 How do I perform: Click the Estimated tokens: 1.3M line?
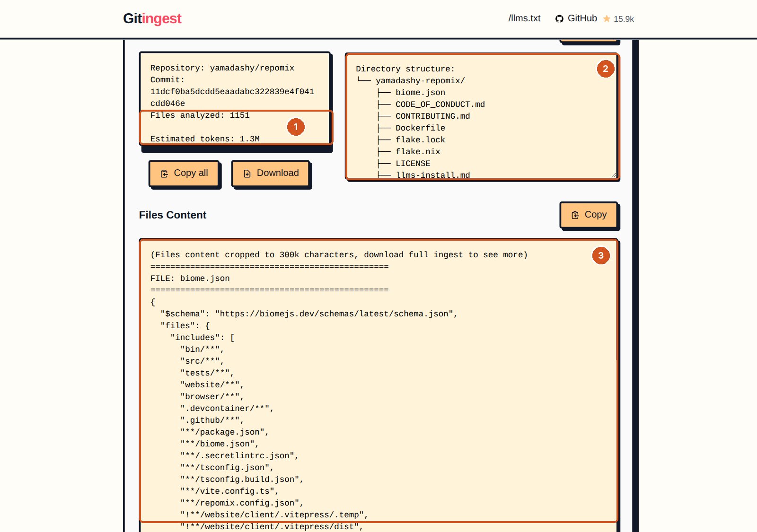pyautogui.click(x=205, y=139)
